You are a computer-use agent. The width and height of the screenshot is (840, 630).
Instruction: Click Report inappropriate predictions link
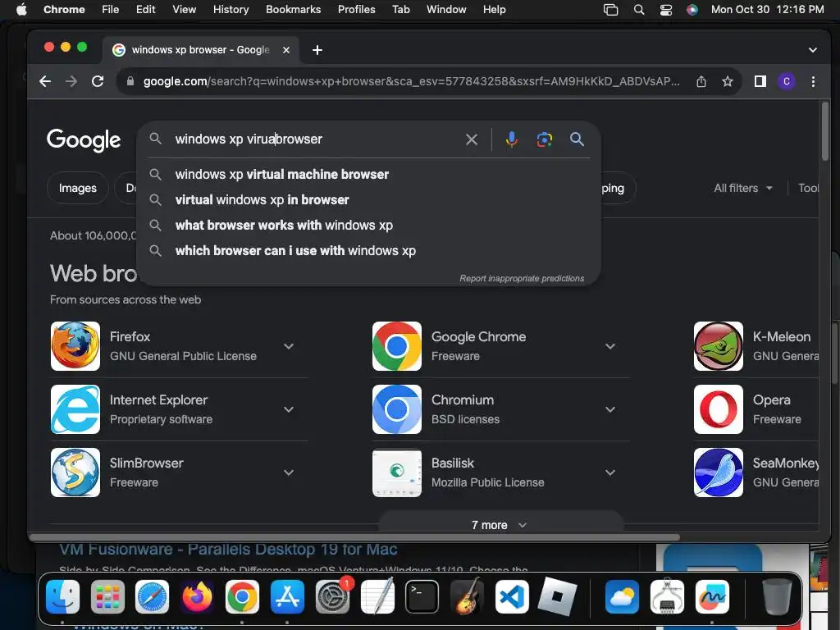522,279
